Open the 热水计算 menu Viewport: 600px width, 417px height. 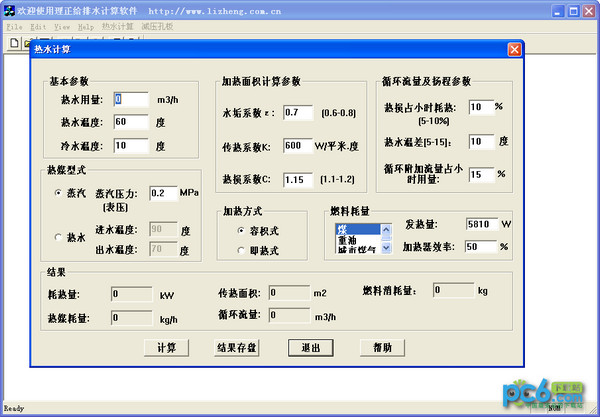117,26
